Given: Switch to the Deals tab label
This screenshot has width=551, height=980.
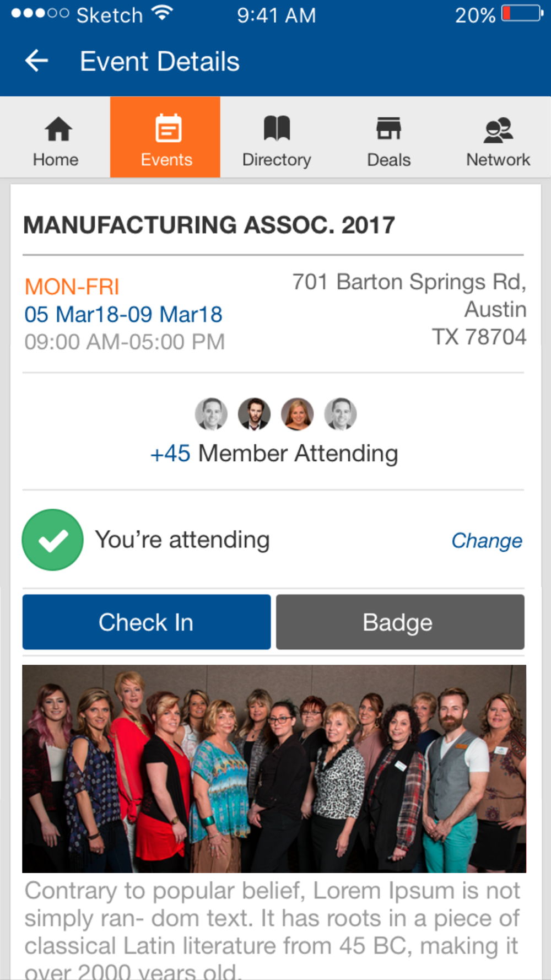Looking at the screenshot, I should tap(388, 160).
